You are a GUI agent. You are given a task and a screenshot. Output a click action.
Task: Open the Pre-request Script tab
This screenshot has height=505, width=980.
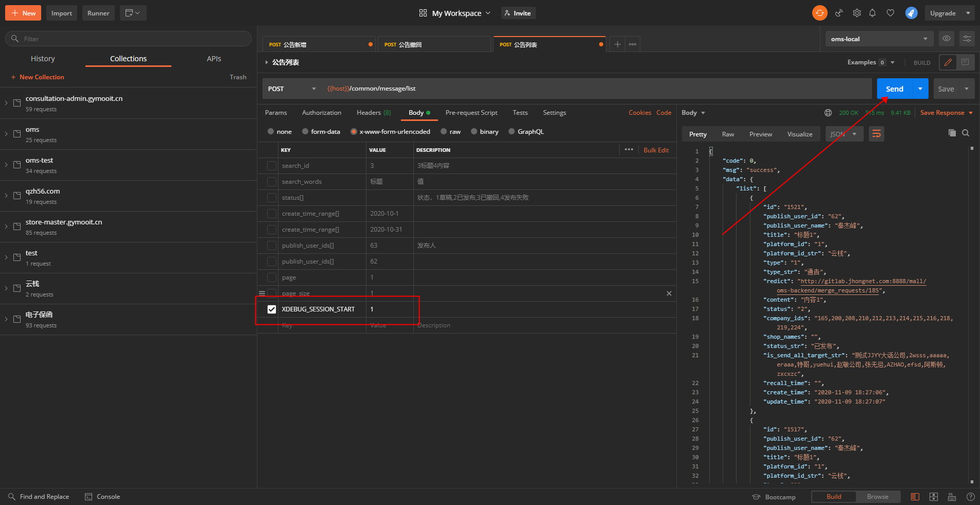pyautogui.click(x=471, y=113)
